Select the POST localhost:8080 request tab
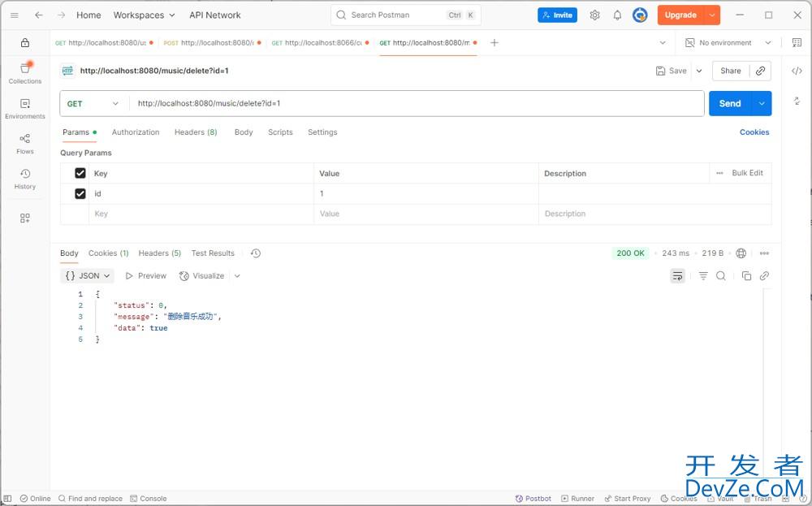812x506 pixels. pyautogui.click(x=212, y=42)
